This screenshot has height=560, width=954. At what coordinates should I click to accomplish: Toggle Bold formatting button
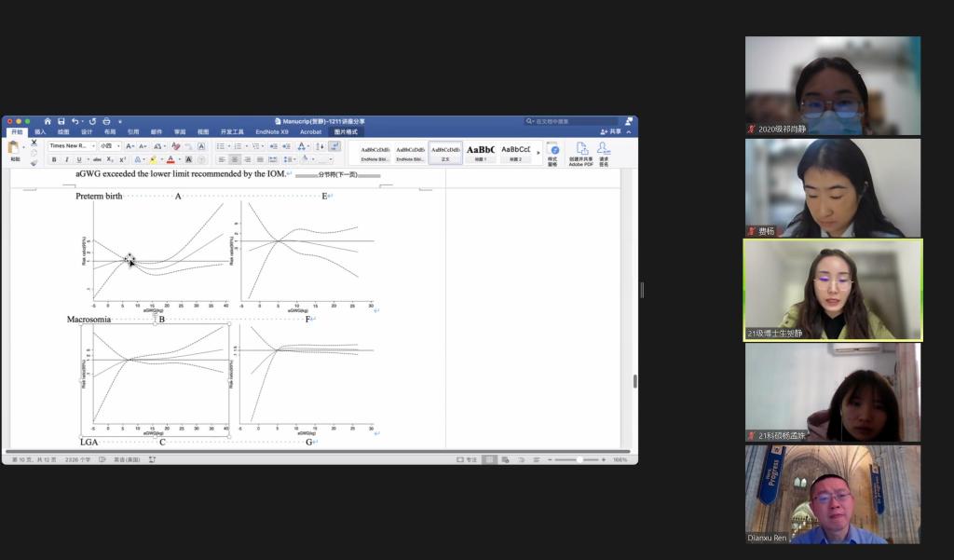pos(54,159)
